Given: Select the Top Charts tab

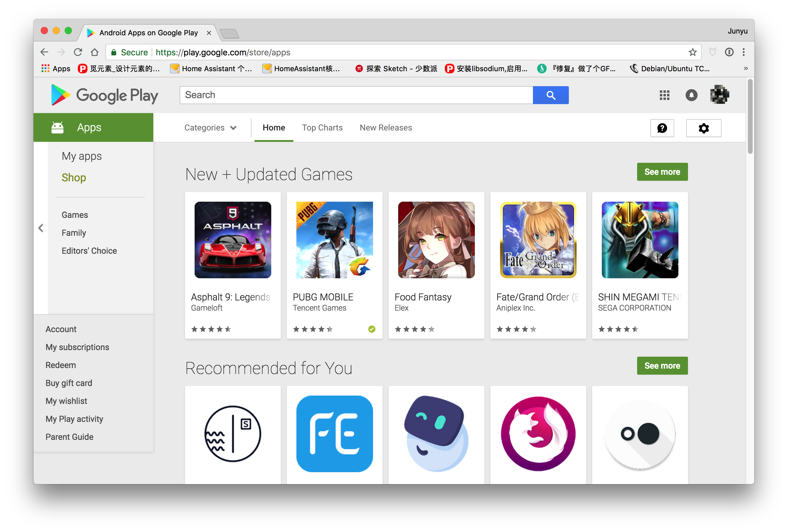Looking at the screenshot, I should (x=322, y=127).
